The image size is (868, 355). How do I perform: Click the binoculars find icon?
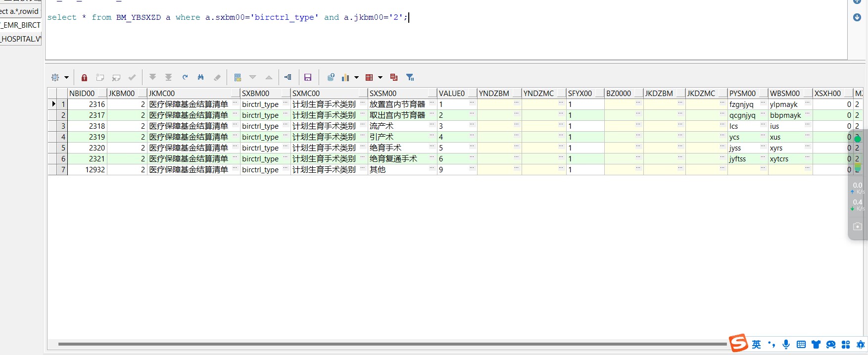[200, 77]
